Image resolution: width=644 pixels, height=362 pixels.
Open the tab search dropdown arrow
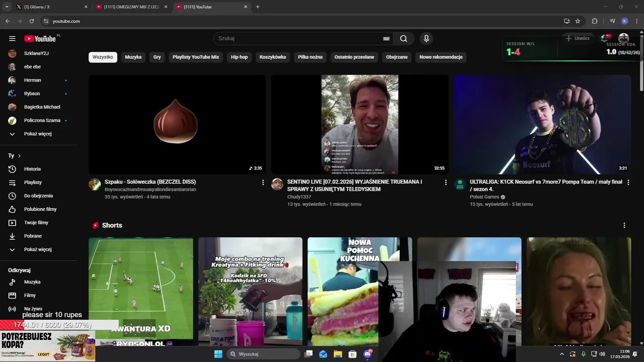coord(7,7)
